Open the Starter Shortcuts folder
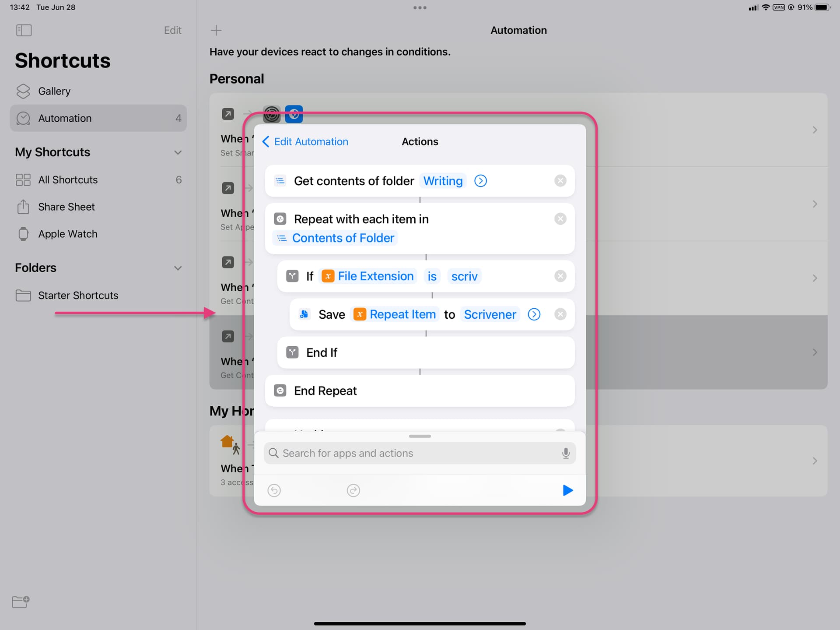 tap(98, 296)
